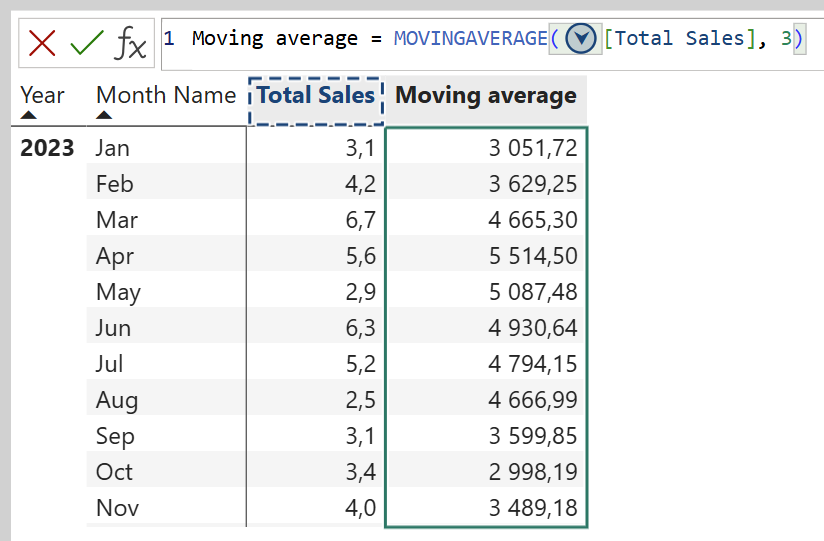Click the moving average value 5 087,48

(533, 292)
